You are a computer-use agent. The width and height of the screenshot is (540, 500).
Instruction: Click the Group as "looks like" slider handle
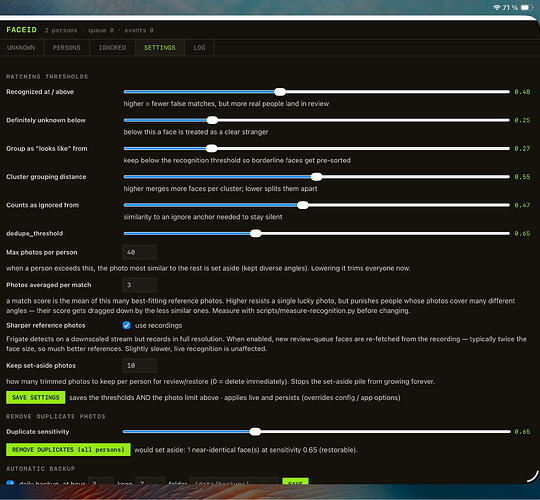(211, 148)
